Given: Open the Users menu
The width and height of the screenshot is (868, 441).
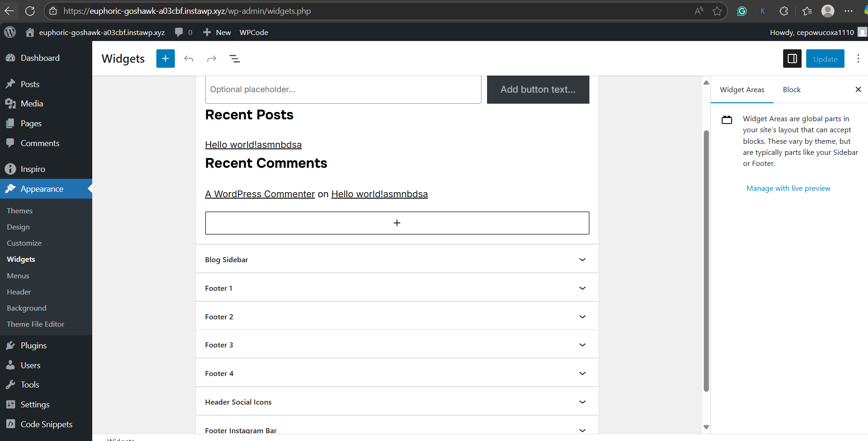Looking at the screenshot, I should click(x=46, y=365).
